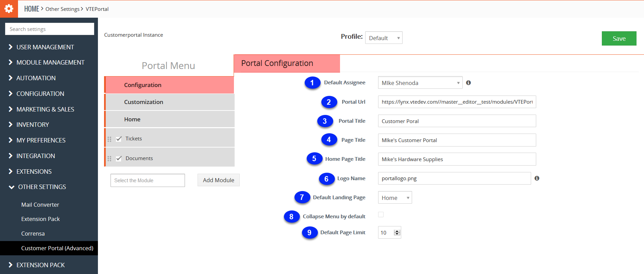
Task: Click the Add Module button
Action: [219, 180]
